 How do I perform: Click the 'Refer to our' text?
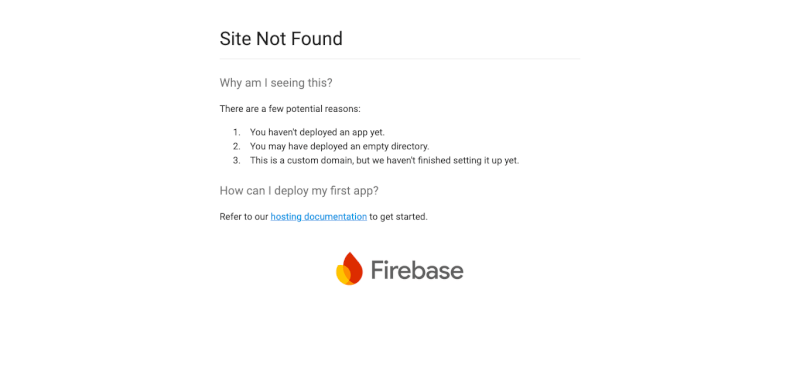point(244,217)
